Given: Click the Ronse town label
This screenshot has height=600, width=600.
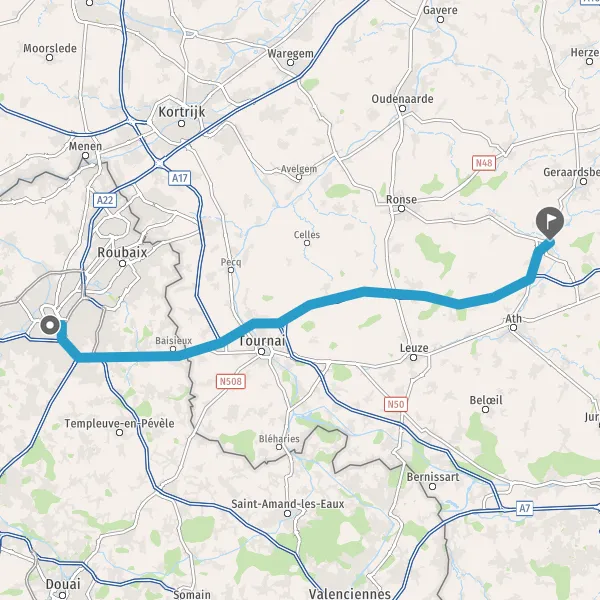Looking at the screenshot, I should tap(401, 199).
